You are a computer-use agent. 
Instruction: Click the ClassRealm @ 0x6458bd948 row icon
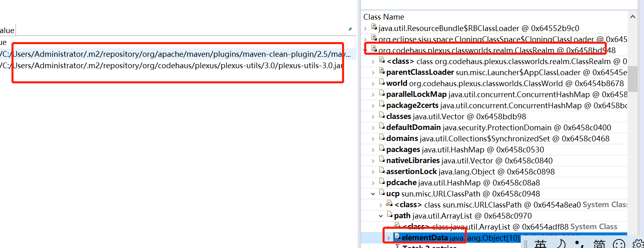click(374, 49)
